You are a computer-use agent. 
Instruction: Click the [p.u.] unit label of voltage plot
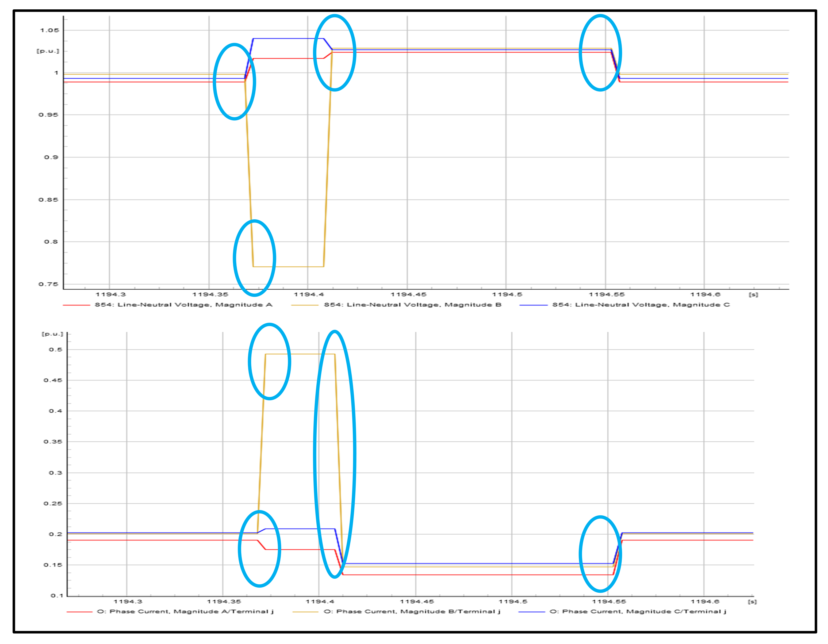[x=48, y=51]
